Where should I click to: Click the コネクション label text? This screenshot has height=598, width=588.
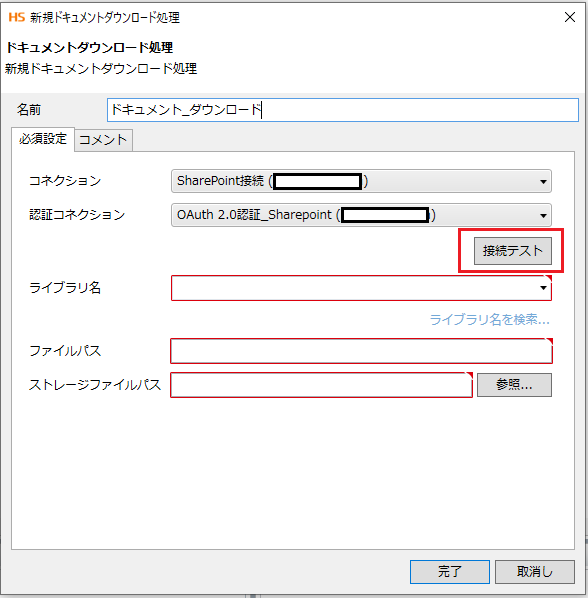pyautogui.click(x=65, y=181)
